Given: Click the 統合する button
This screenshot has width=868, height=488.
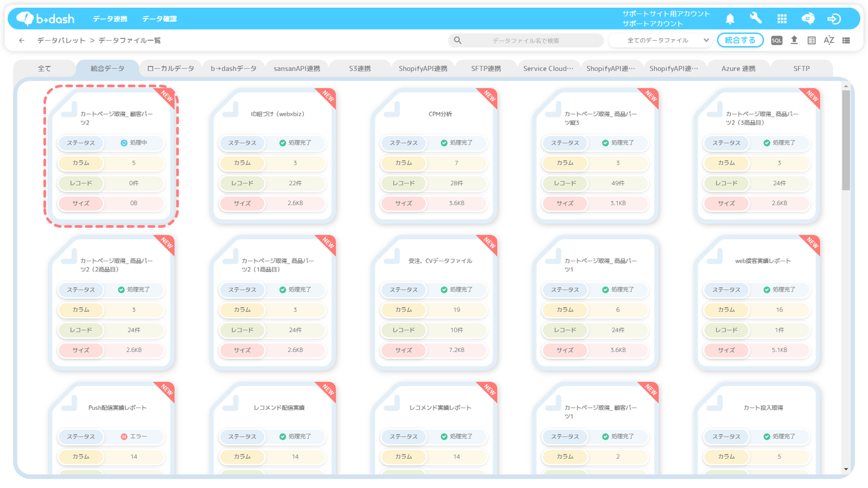Looking at the screenshot, I should click(x=740, y=40).
